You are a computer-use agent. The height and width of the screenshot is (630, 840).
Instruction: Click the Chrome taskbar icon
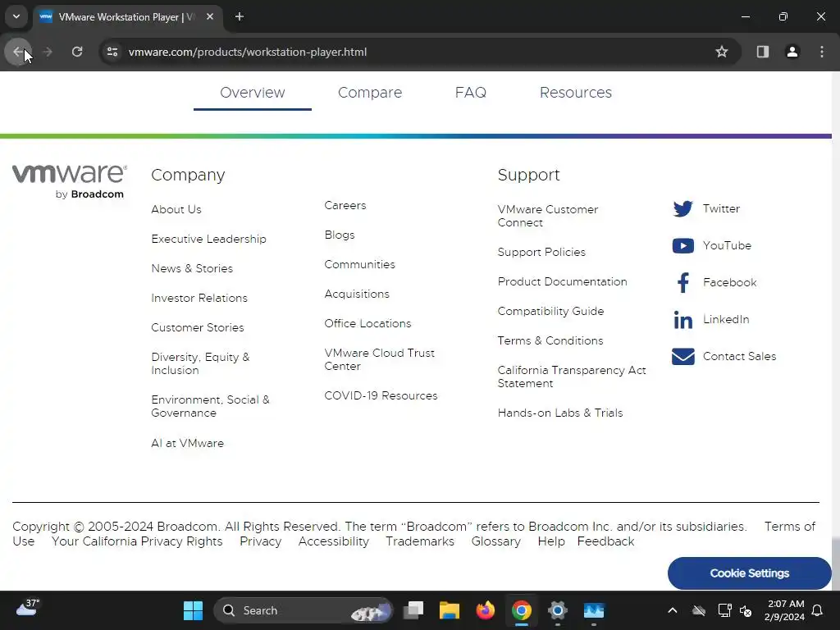tap(521, 610)
